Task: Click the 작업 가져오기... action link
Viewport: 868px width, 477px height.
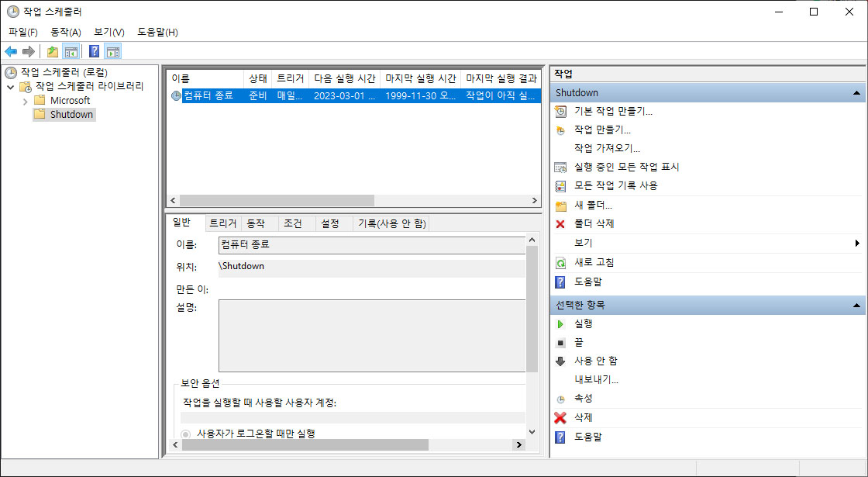Action: (608, 148)
